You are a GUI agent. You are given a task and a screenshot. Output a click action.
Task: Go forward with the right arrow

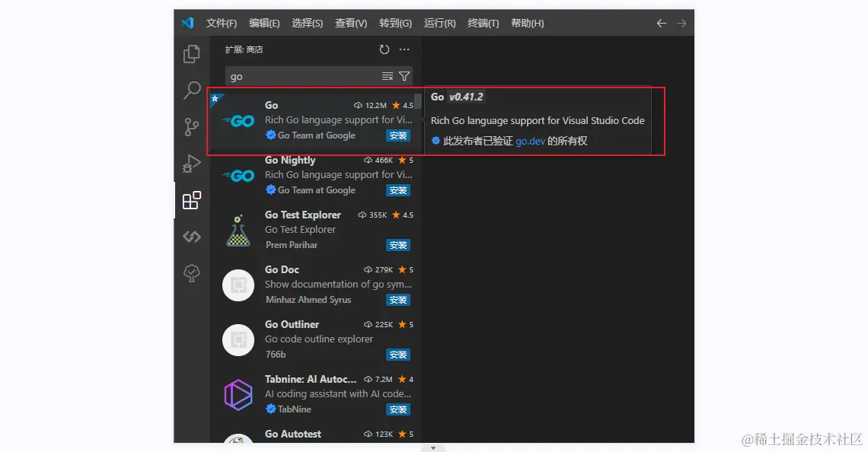coord(681,24)
